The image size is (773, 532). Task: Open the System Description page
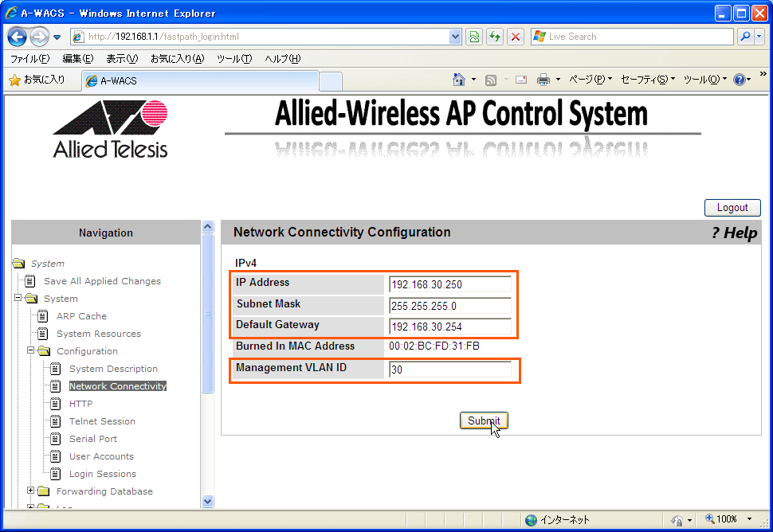click(x=113, y=369)
